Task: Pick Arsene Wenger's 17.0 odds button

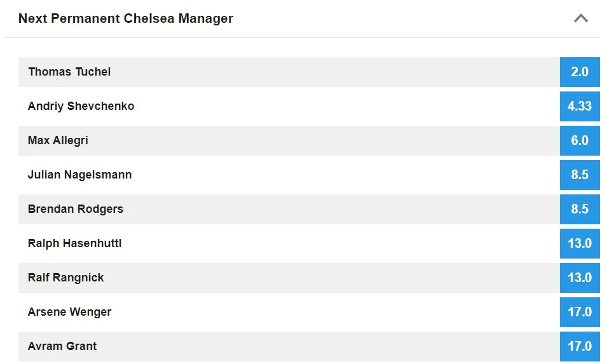Action: point(580,312)
